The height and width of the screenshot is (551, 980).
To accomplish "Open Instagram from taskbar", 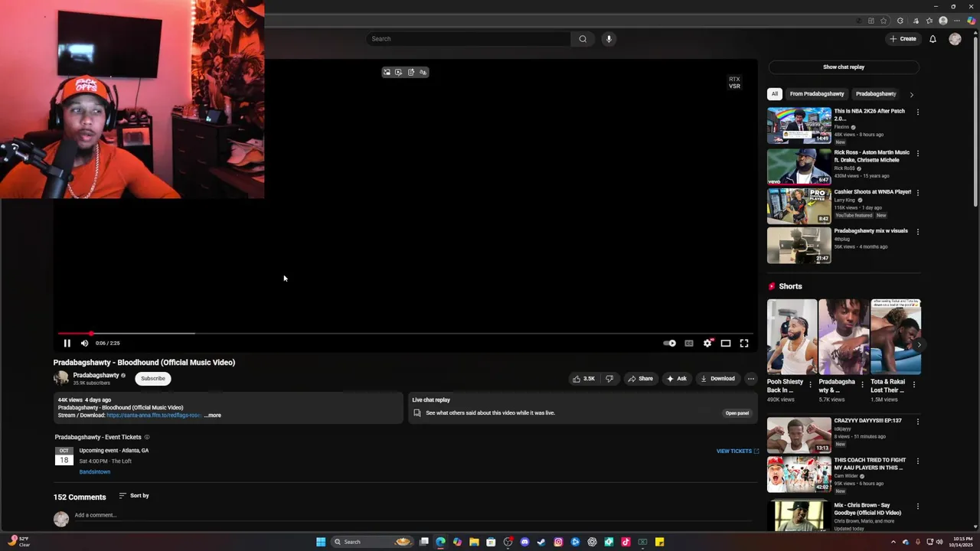I will 558,542.
